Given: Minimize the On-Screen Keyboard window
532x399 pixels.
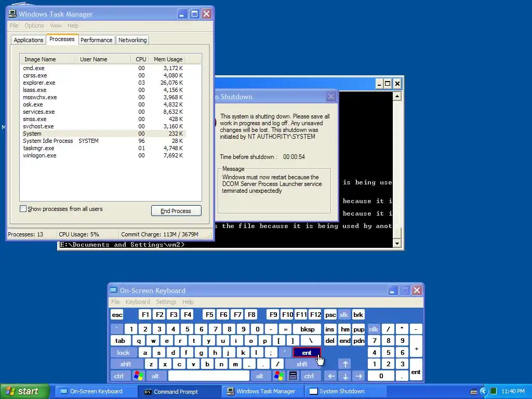Looking at the screenshot, I should coord(393,290).
